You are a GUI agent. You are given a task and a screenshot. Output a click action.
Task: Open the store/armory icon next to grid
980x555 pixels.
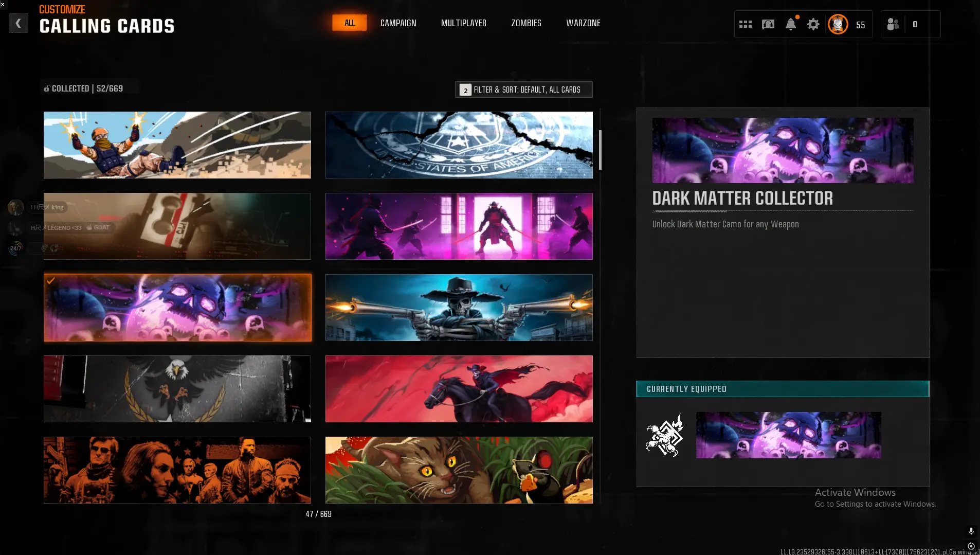pos(768,24)
